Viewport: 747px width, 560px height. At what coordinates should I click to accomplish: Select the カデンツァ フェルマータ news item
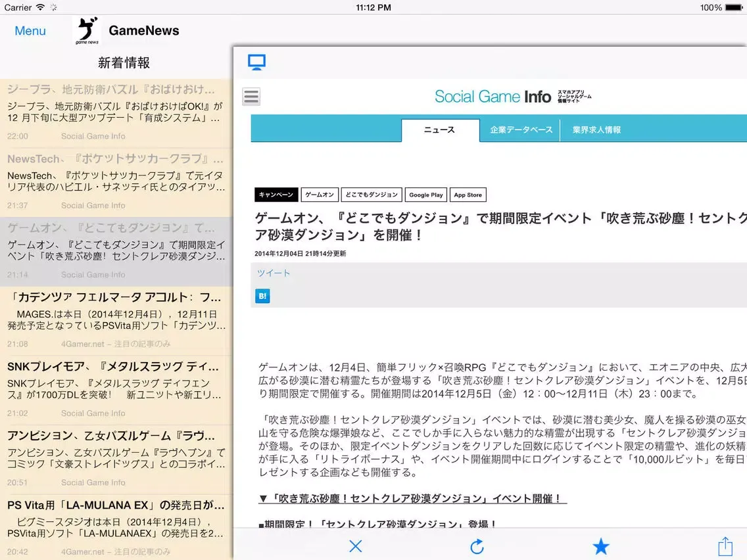(x=116, y=321)
